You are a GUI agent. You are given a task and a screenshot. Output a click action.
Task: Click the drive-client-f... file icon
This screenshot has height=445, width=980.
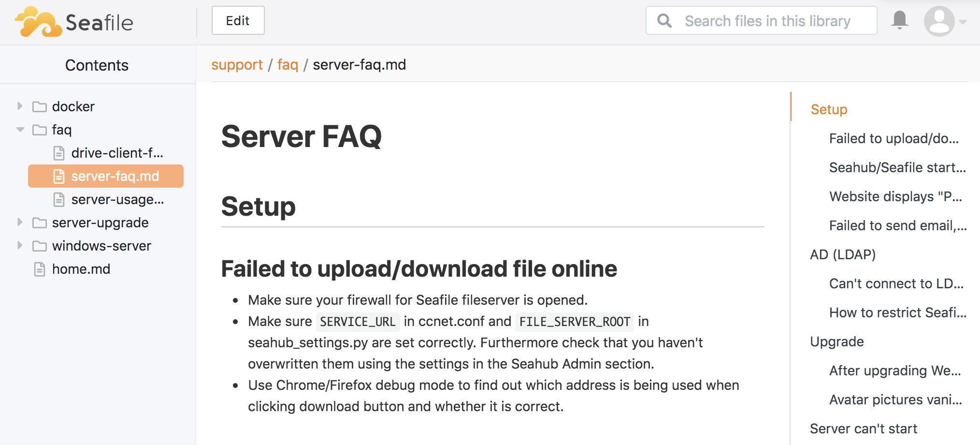59,153
